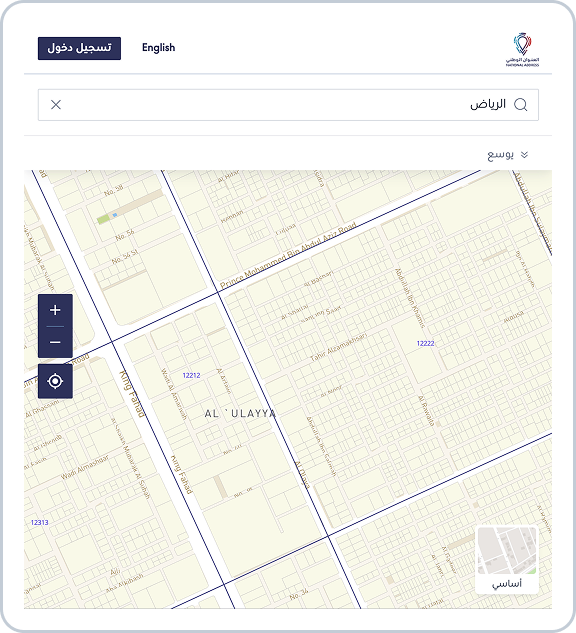Viewport: 576px width, 633px height.
Task: Focus the search field containing الرياض
Action: (x=288, y=105)
